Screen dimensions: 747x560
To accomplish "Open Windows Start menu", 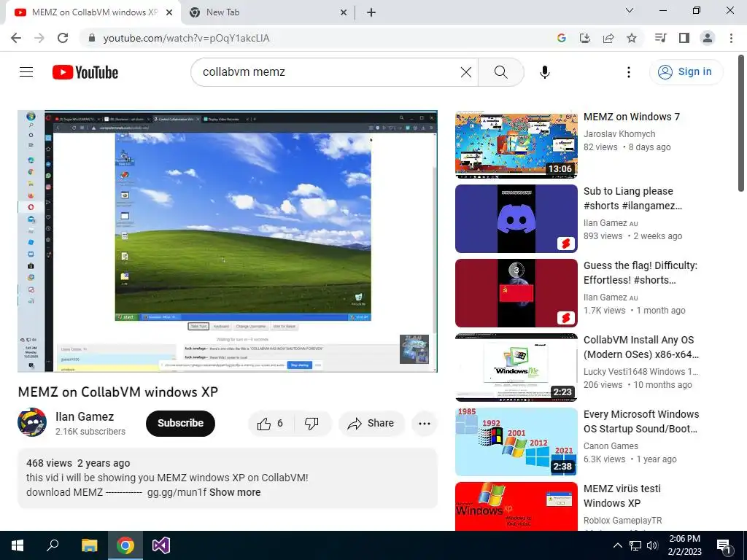I will click(18, 545).
